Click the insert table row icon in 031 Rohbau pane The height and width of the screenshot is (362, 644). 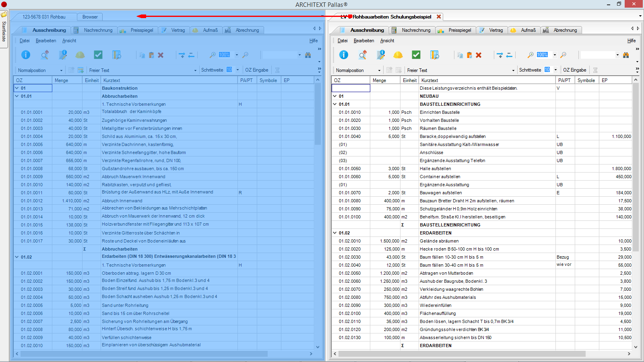(80, 70)
